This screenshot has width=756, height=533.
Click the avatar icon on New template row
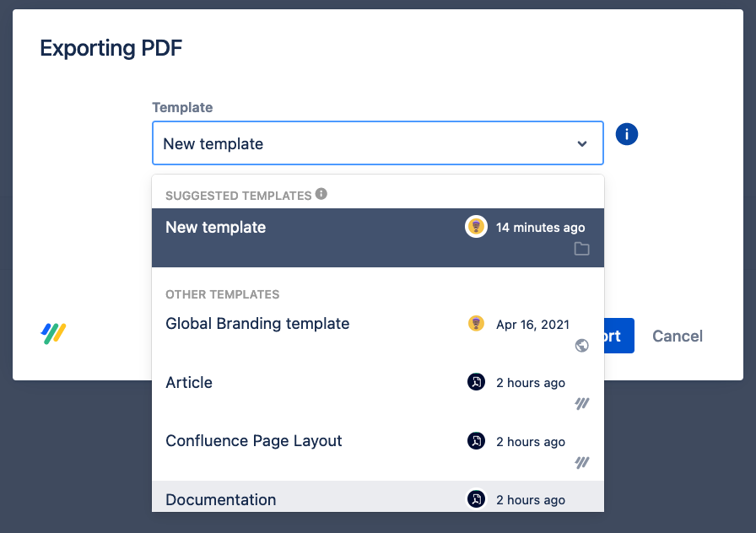pyautogui.click(x=476, y=227)
